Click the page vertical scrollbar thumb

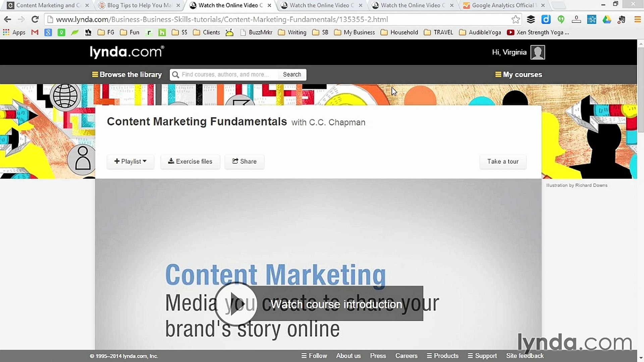(641, 90)
